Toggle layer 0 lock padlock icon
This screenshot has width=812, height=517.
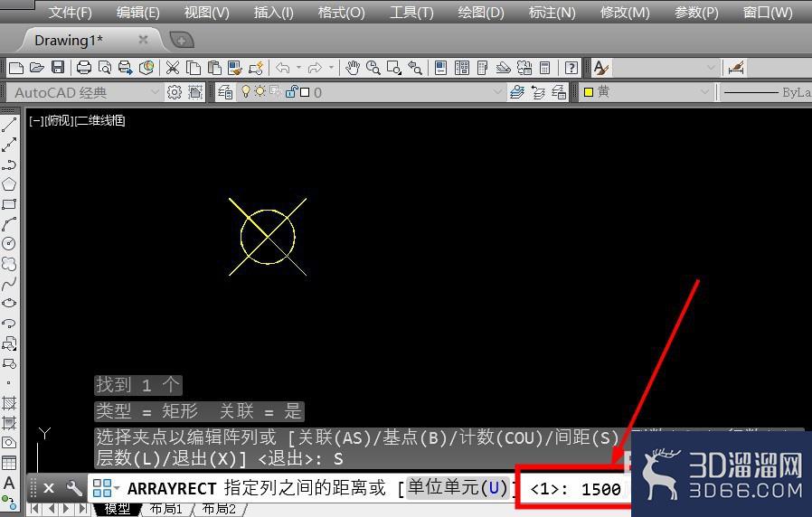tap(291, 91)
